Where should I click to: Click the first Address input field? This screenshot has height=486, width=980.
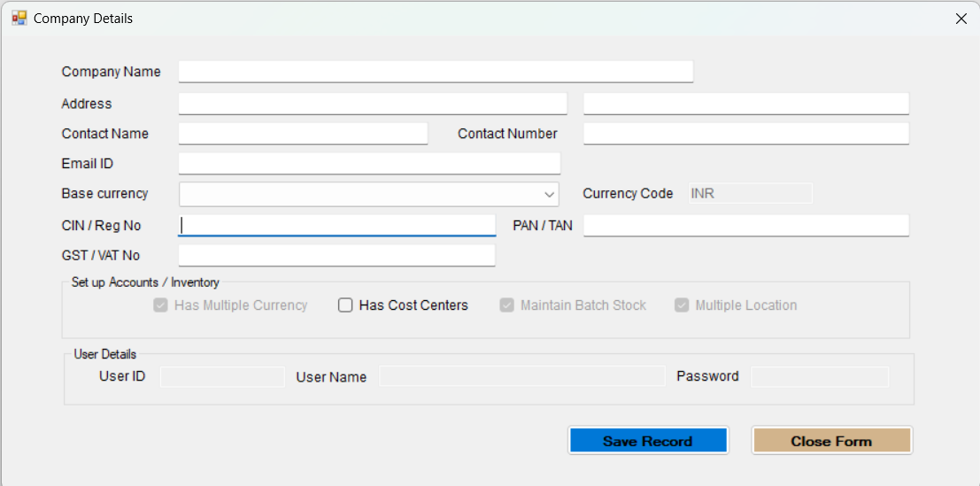coord(372,104)
